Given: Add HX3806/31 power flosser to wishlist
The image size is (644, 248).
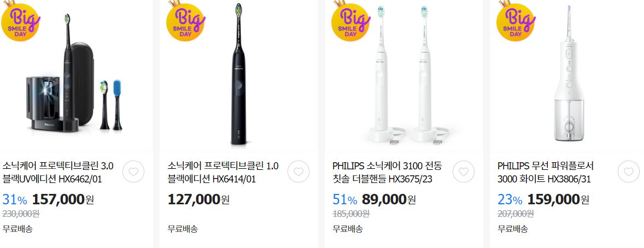Looking at the screenshot, I should point(629,172).
